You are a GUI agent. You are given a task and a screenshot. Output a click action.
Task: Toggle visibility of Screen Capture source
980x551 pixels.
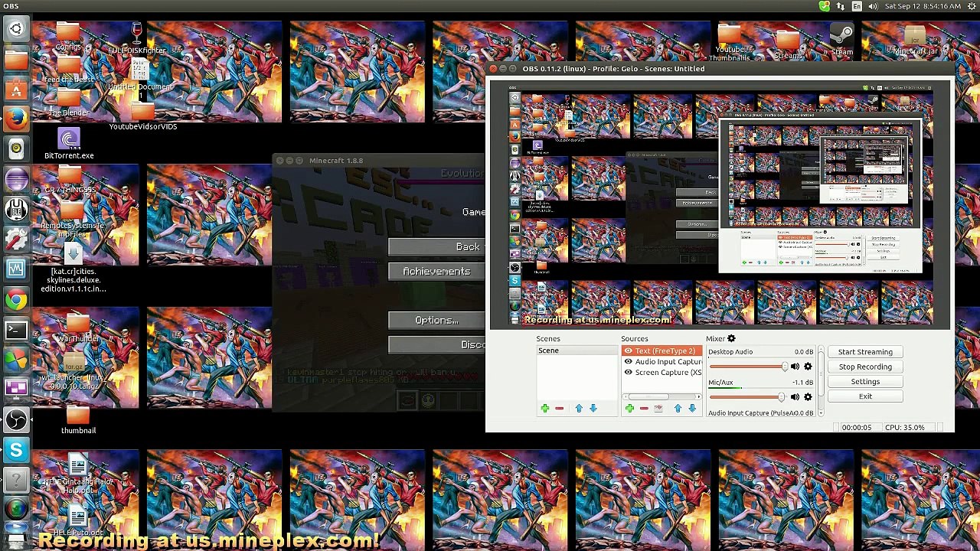pos(629,373)
